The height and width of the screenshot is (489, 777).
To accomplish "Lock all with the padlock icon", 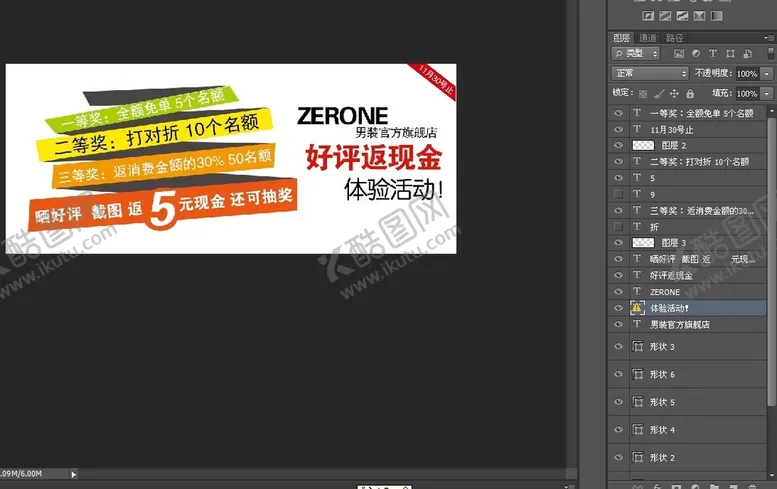I will click(690, 93).
